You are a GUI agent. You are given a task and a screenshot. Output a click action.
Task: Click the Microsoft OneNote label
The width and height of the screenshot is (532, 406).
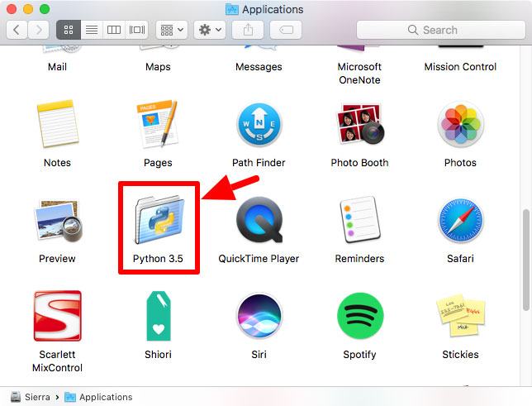(x=359, y=74)
